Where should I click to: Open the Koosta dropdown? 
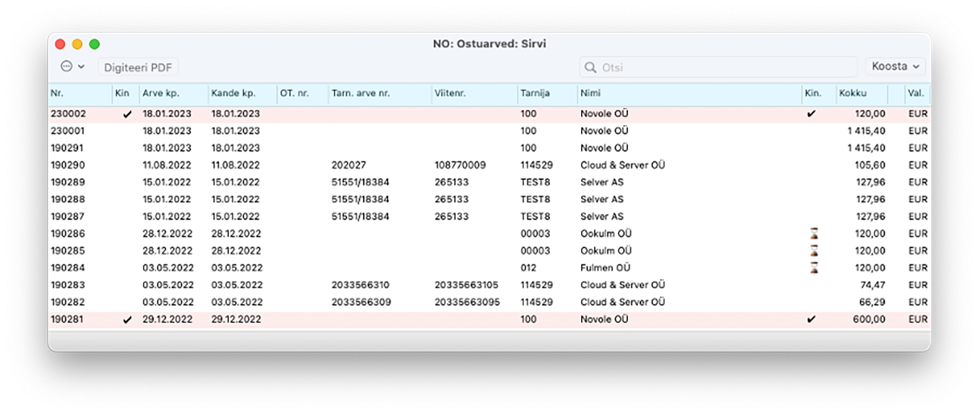coord(895,66)
